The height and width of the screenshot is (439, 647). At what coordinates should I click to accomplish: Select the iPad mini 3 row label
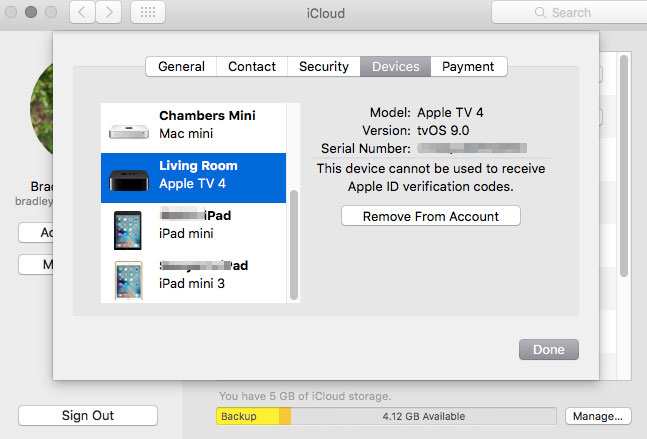pyautogui.click(x=192, y=283)
